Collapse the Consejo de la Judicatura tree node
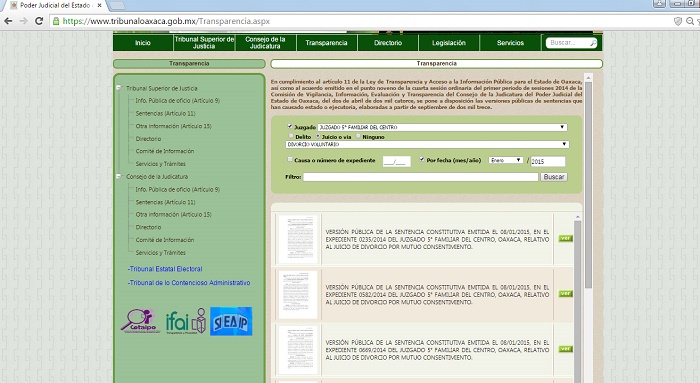 click(119, 176)
